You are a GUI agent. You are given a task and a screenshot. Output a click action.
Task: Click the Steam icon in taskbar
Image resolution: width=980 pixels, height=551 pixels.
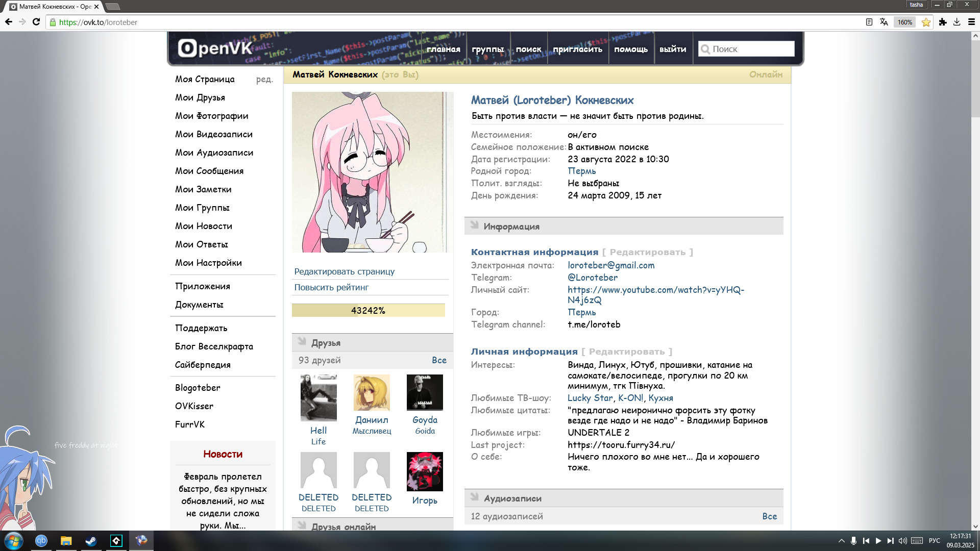point(91,541)
